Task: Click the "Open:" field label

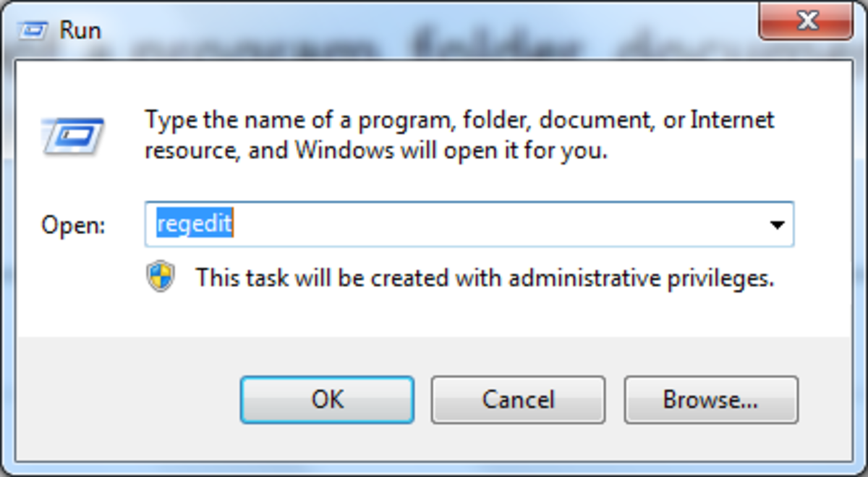Action: coord(73,225)
